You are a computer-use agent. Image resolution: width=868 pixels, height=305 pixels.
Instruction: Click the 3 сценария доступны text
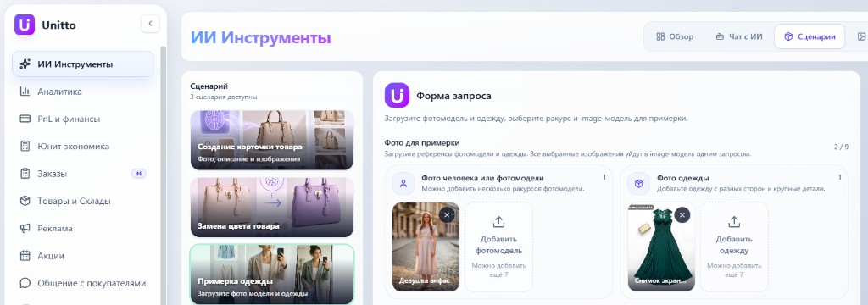224,97
